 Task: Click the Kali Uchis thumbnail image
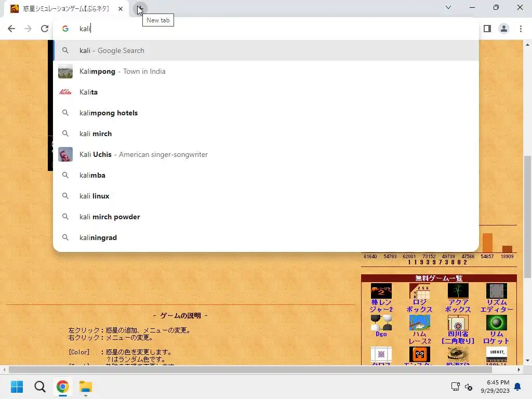[x=65, y=154]
